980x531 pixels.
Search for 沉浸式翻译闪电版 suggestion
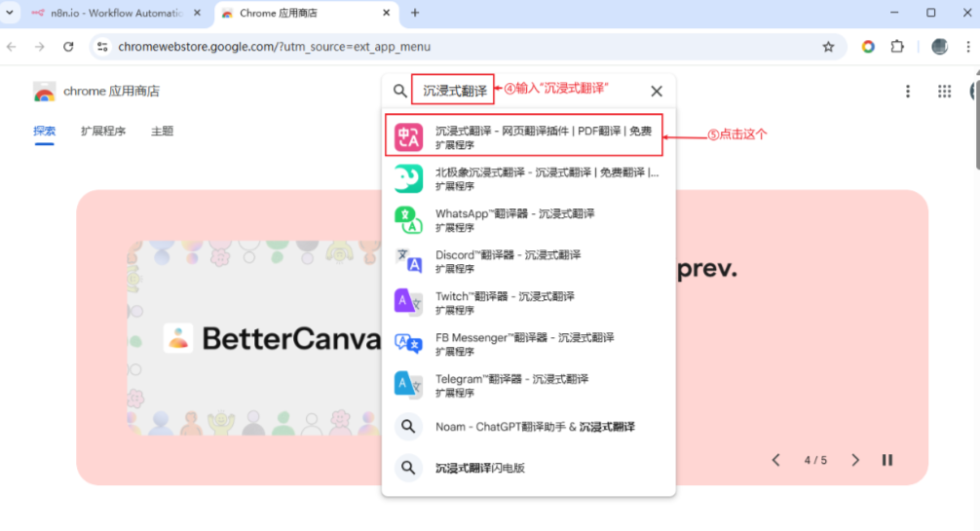529,468
